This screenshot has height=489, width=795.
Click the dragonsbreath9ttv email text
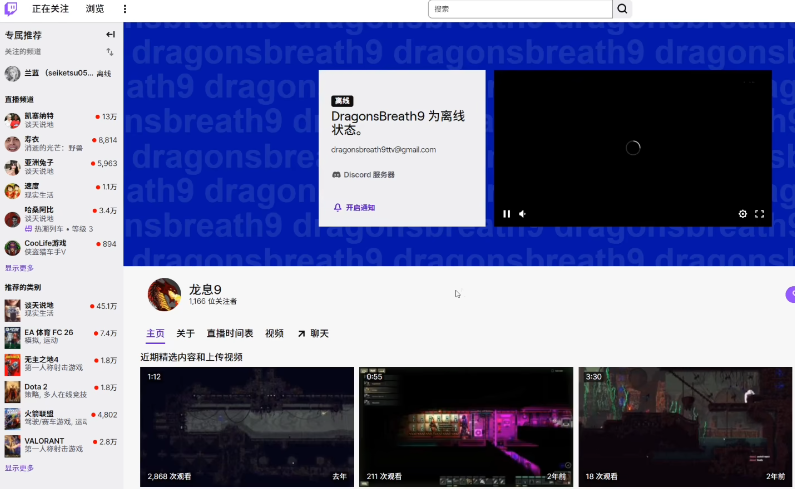point(383,150)
